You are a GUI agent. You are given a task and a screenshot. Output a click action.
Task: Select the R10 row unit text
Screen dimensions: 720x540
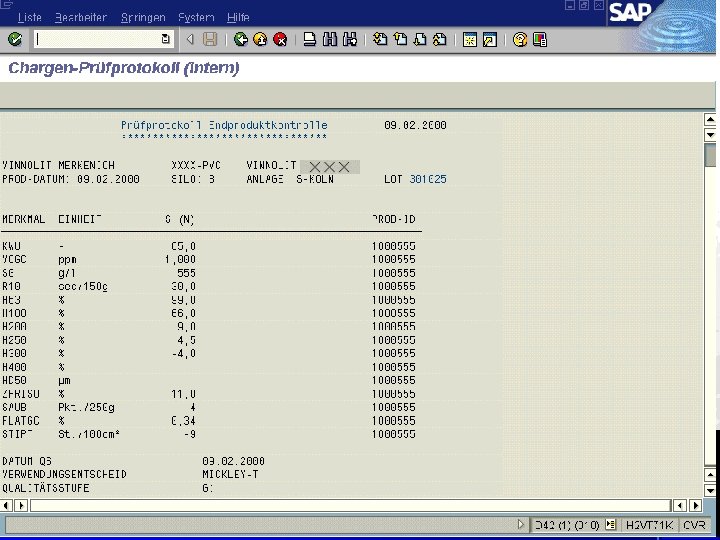pos(83,286)
